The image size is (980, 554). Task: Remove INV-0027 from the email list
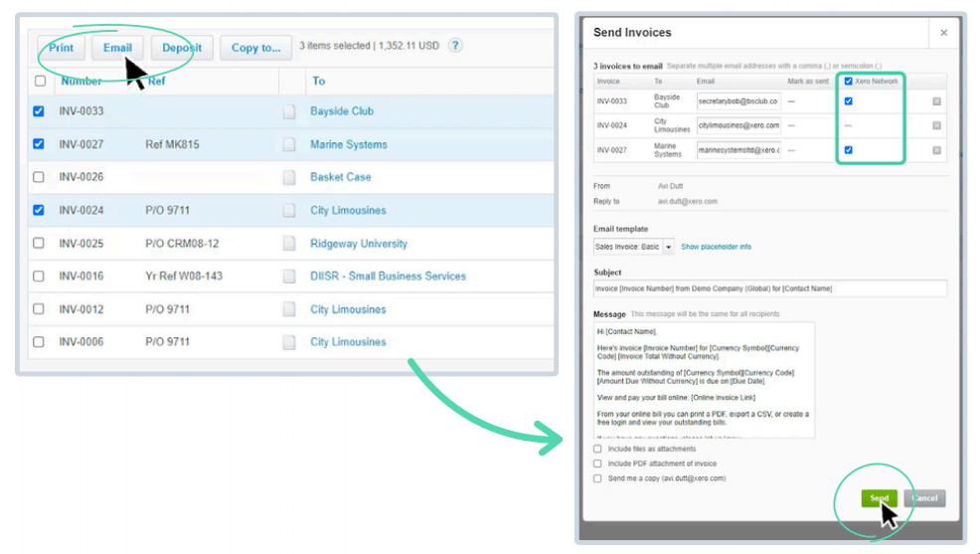coord(936,150)
